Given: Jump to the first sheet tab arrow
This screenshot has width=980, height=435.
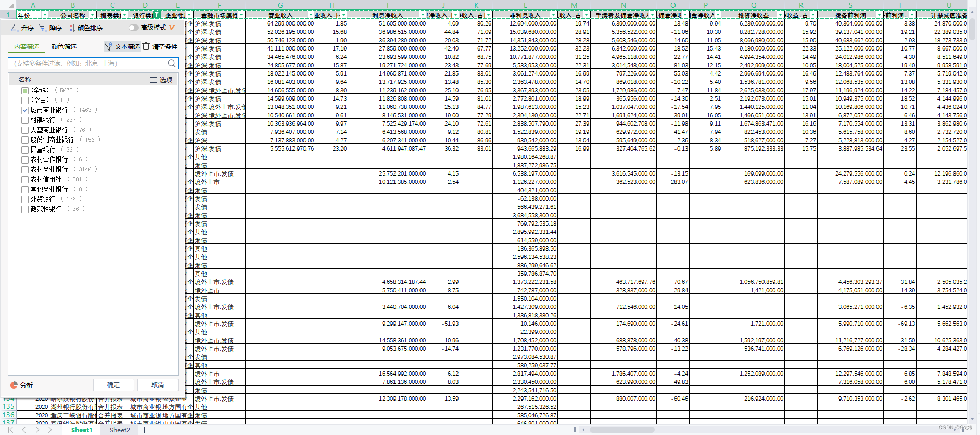Looking at the screenshot, I should [10, 430].
